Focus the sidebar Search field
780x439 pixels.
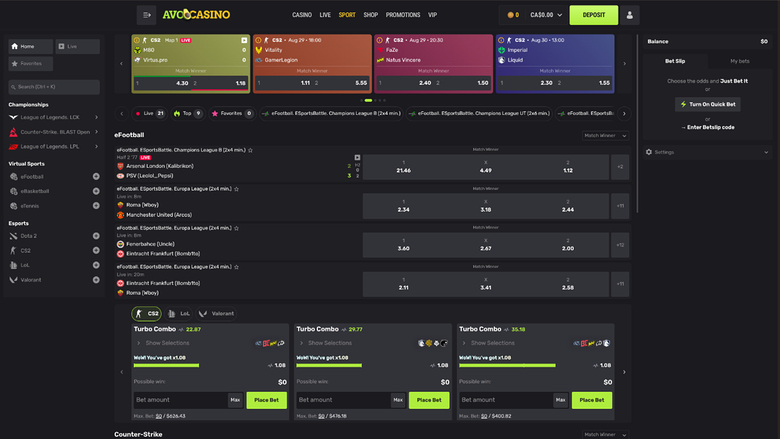(54, 87)
